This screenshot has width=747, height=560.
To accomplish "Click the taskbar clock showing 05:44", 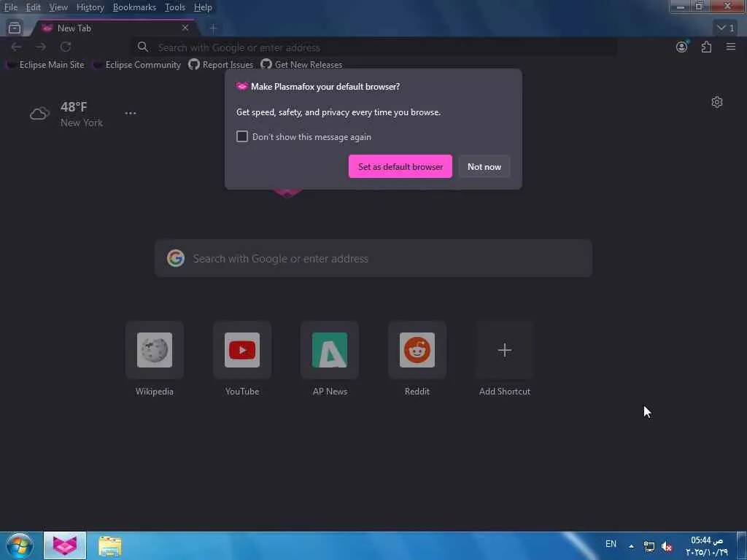I will click(707, 545).
